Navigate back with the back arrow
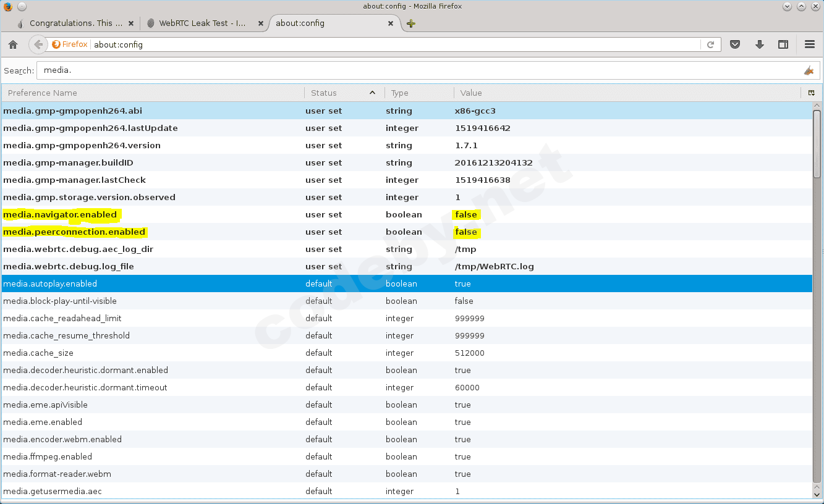Screen dimensions: 824x504 point(37,44)
